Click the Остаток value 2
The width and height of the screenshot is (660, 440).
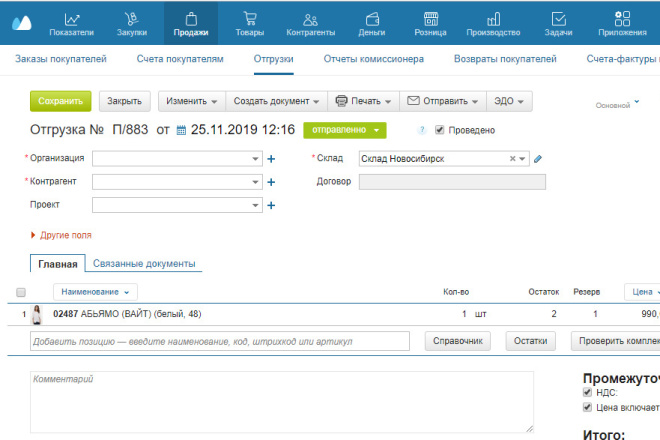click(554, 314)
